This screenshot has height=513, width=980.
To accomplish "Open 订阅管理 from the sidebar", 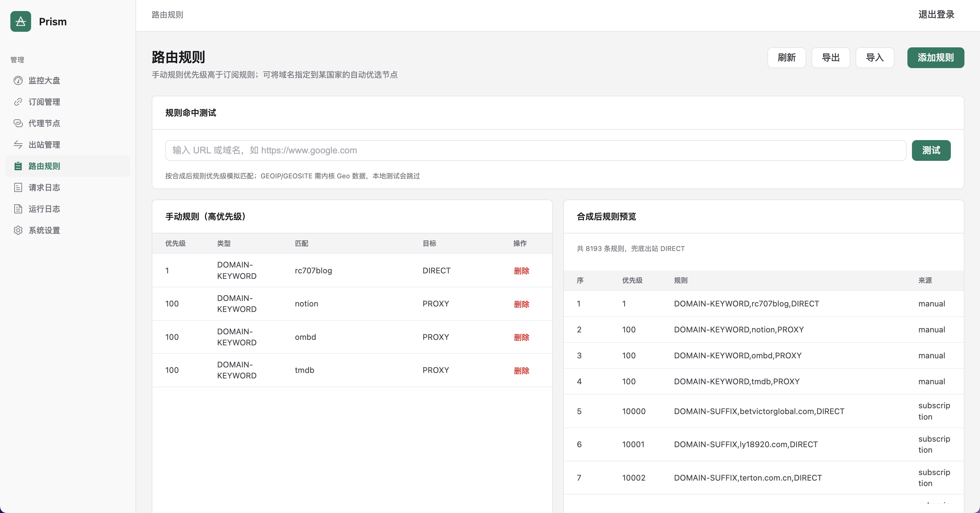I will 68,101.
